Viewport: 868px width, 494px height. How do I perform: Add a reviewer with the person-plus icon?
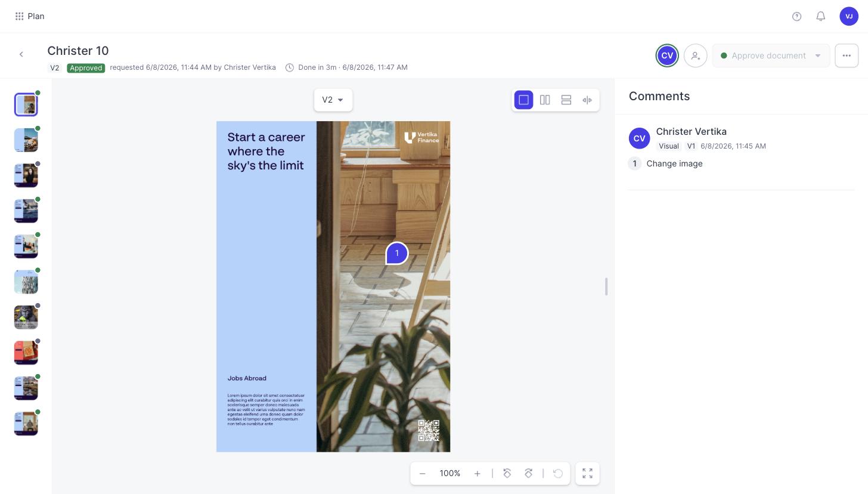click(695, 55)
